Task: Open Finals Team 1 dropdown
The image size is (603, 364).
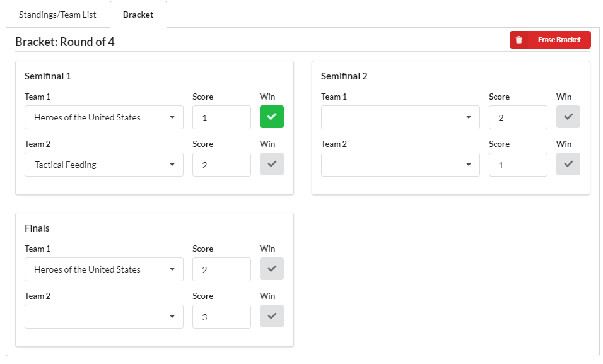Action: coord(104,269)
